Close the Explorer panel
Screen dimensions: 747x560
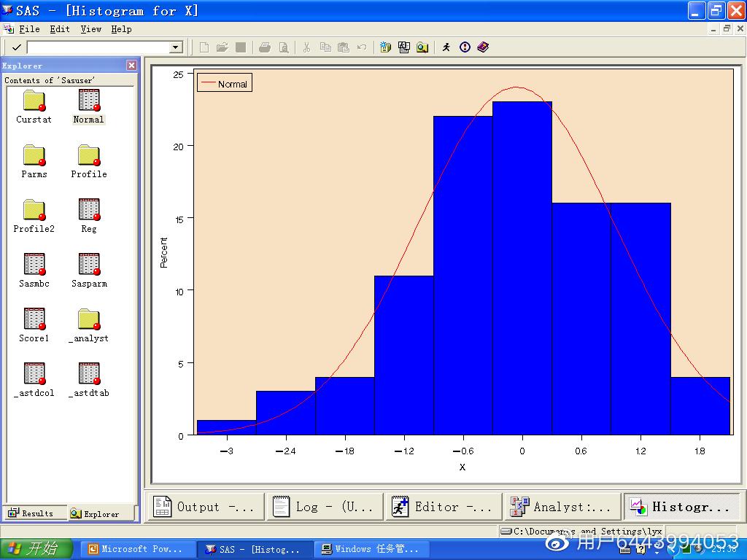pyautogui.click(x=131, y=66)
